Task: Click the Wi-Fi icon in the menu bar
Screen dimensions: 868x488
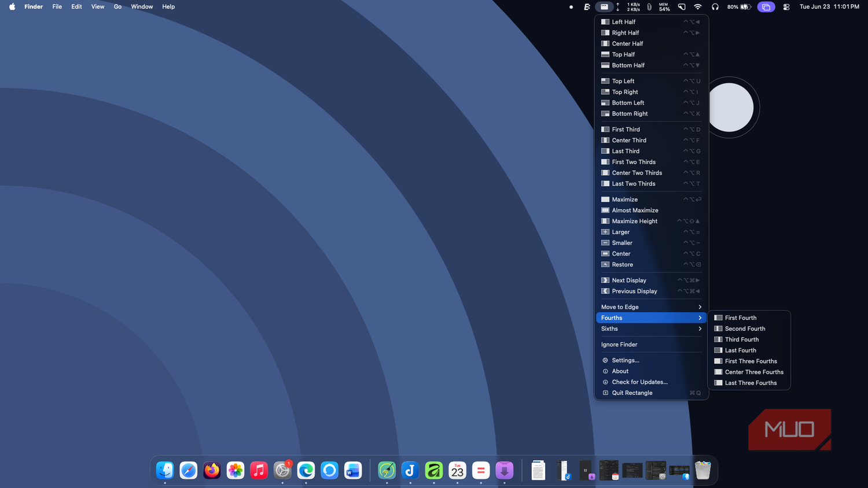Action: 698,7
